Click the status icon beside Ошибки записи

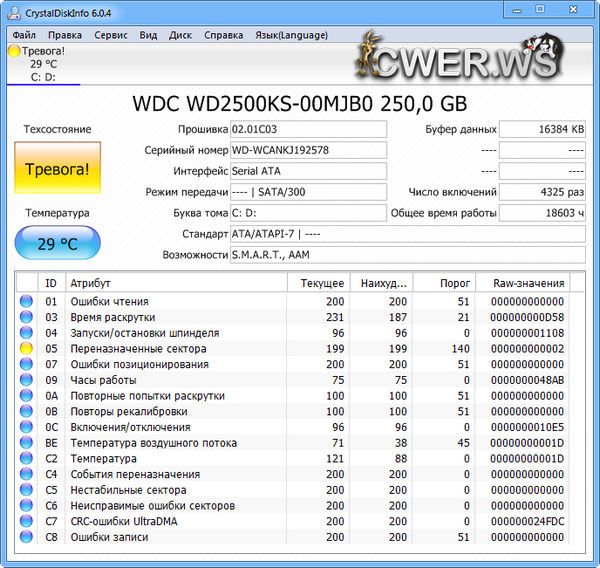(26, 538)
